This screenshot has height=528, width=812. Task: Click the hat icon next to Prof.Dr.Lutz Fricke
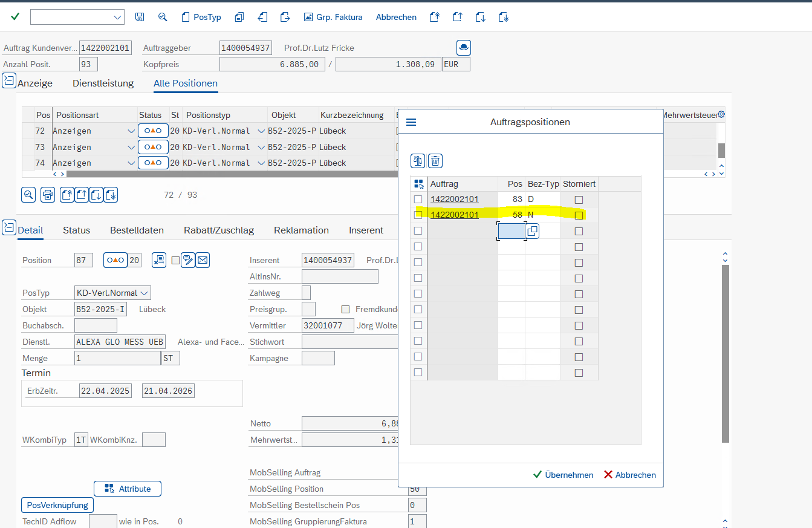click(x=463, y=48)
